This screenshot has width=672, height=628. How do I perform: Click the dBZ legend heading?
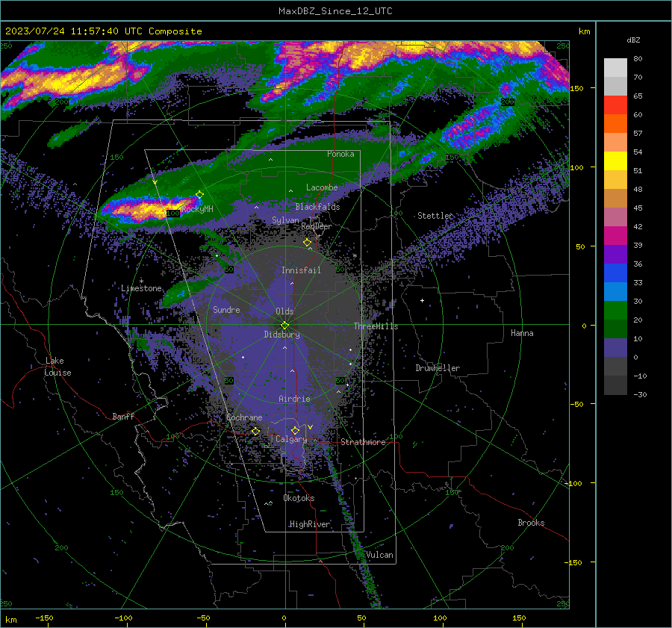633,40
